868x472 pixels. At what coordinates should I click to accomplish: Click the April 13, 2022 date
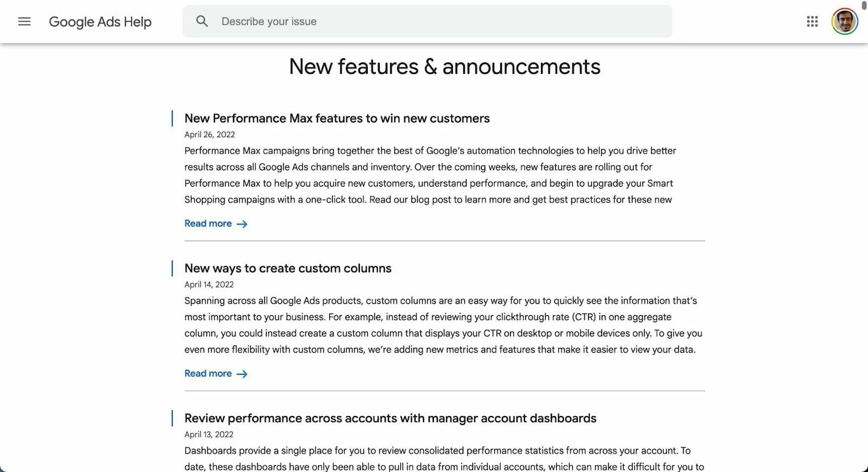(209, 435)
